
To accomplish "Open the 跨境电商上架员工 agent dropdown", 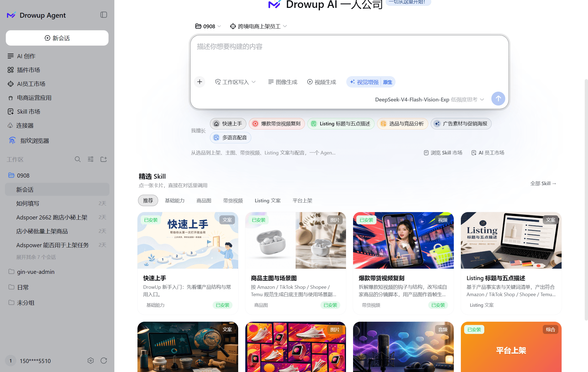I will pyautogui.click(x=259, y=26).
